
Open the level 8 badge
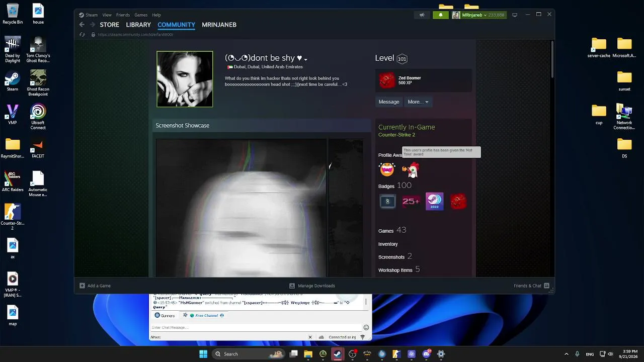click(x=387, y=202)
